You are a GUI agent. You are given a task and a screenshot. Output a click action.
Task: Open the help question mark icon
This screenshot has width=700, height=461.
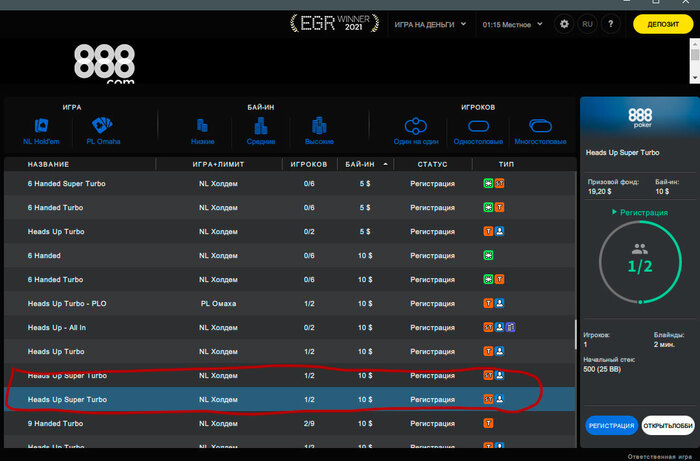tap(610, 24)
